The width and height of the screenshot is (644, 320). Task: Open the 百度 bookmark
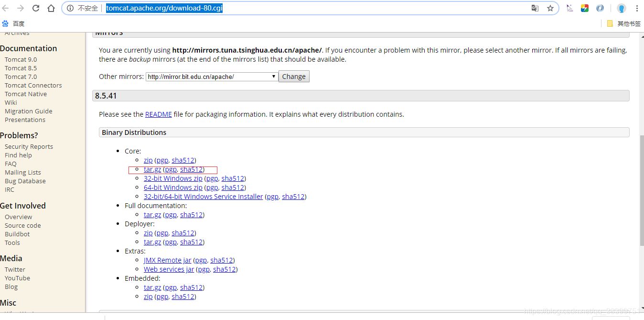click(x=13, y=23)
